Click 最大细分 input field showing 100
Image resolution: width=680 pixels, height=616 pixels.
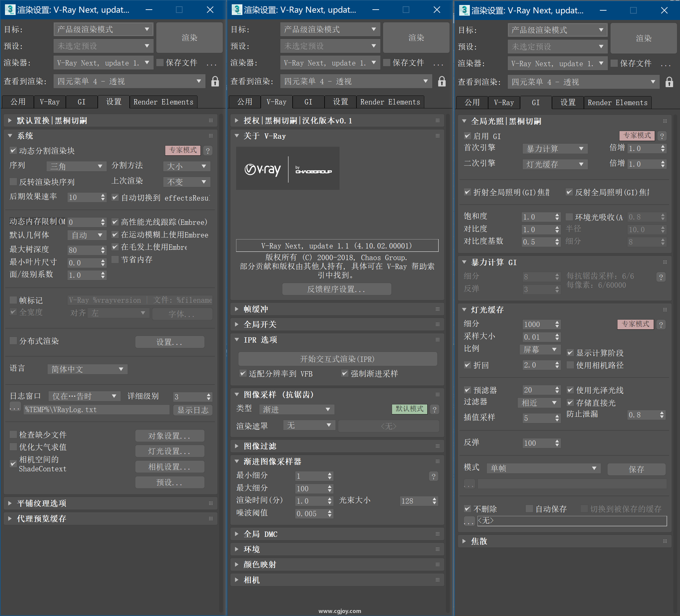pos(311,489)
